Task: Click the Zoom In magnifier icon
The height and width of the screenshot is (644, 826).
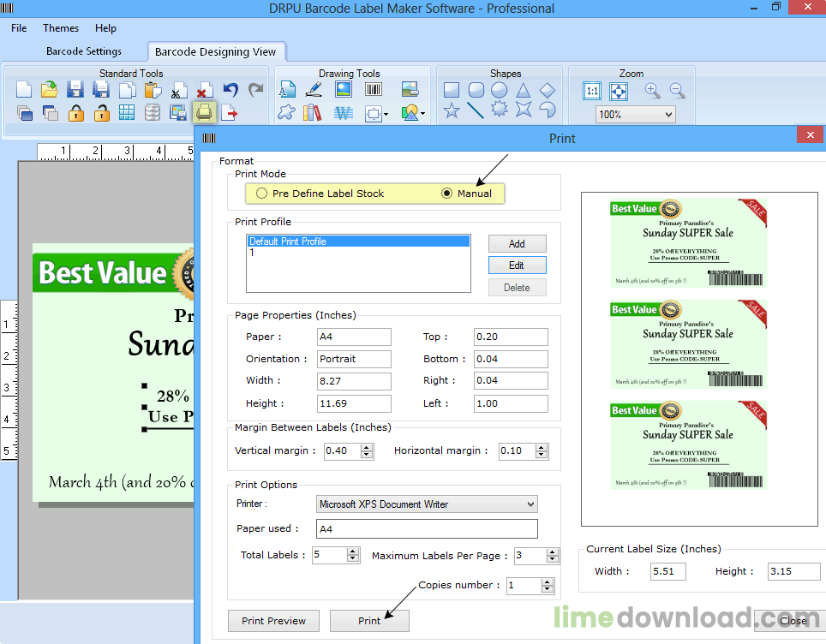Action: 652,91
